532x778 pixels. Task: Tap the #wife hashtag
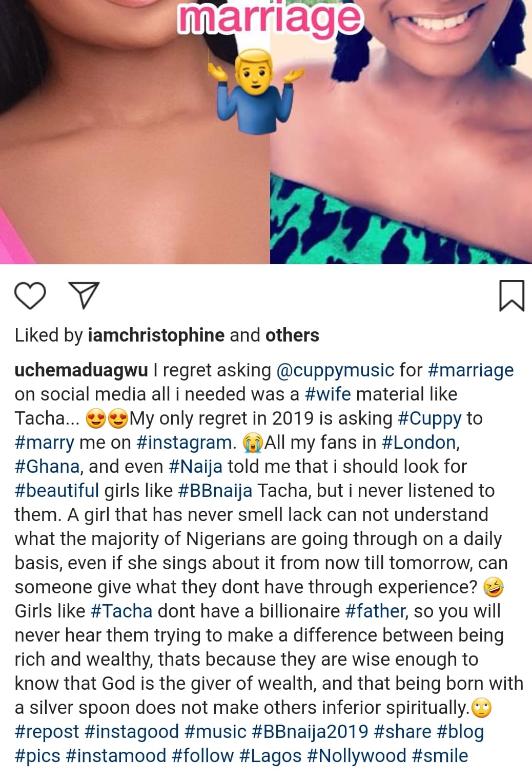328,394
